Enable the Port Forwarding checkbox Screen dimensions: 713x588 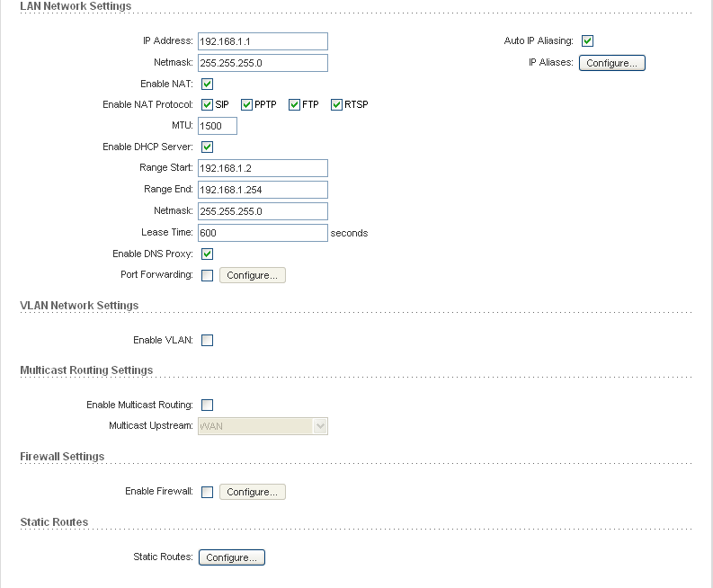[207, 276]
